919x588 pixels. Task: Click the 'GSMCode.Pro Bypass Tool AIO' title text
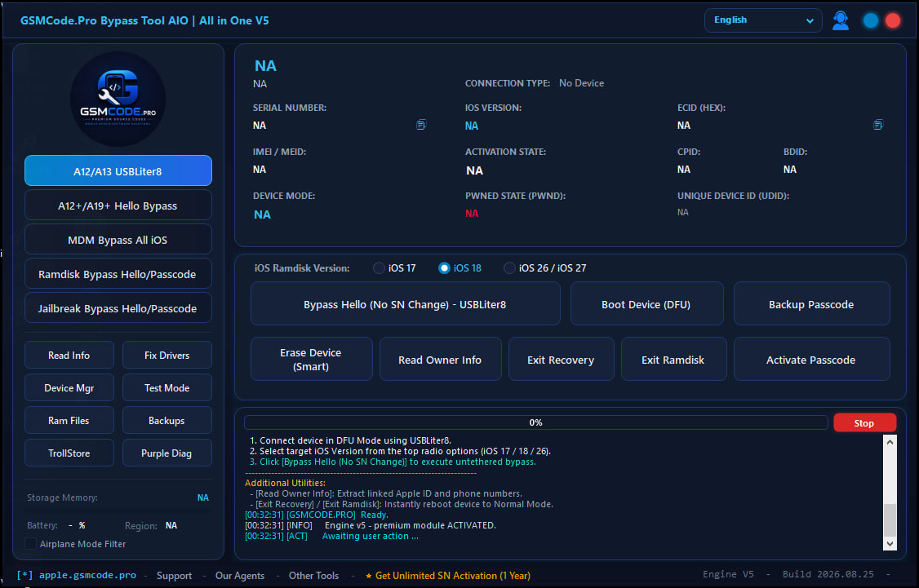tap(104, 20)
